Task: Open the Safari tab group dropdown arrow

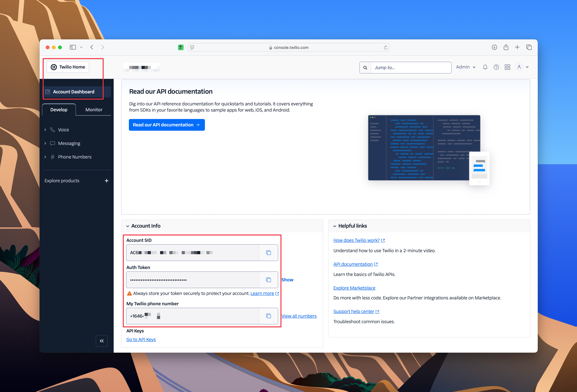Action: pos(81,47)
